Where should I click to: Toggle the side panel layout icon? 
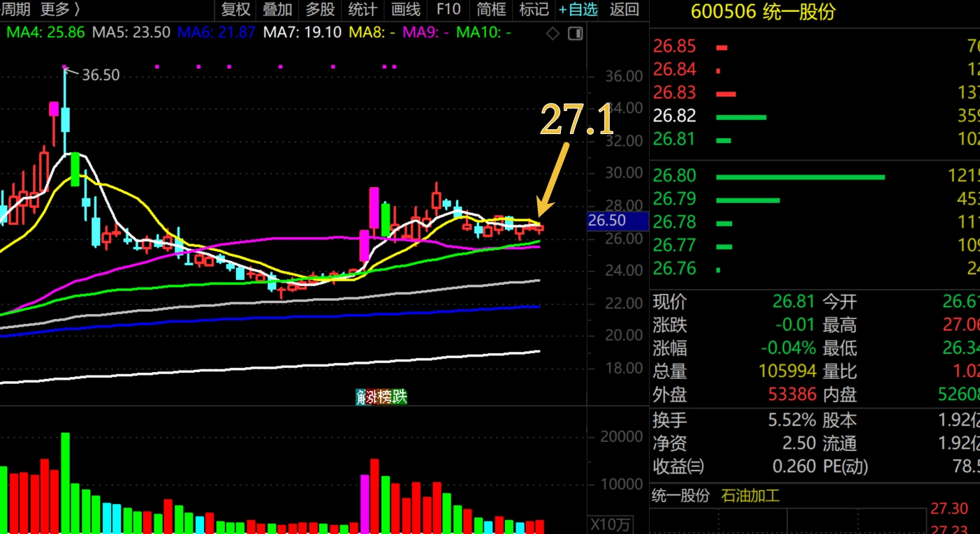[575, 34]
